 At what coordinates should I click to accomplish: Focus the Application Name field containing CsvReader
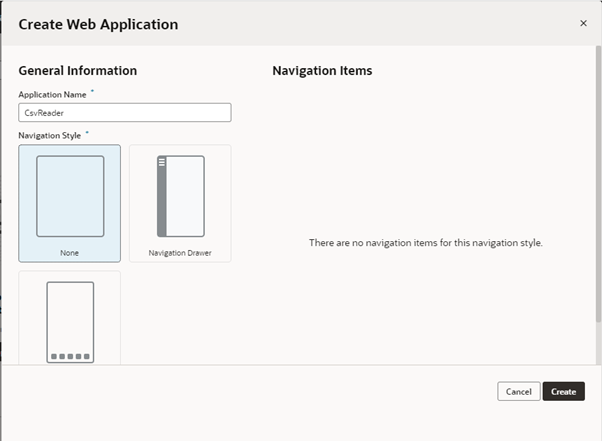125,112
